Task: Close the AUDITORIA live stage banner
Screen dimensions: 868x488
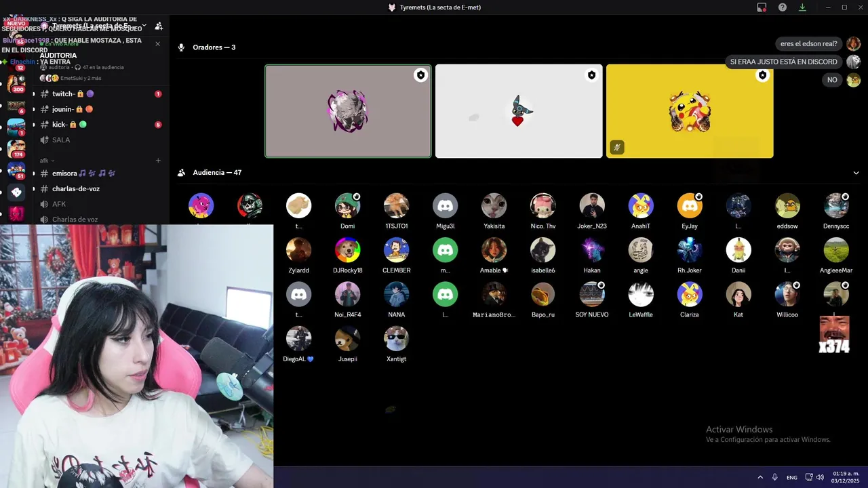Action: coord(158,43)
